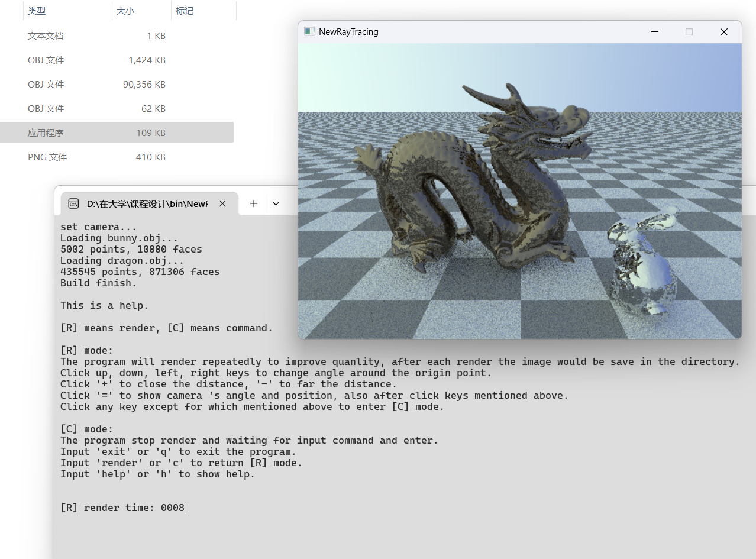Click the 'The program will render repeatedly' line
Viewport: 756px width, 559px height.
[x=400, y=361]
